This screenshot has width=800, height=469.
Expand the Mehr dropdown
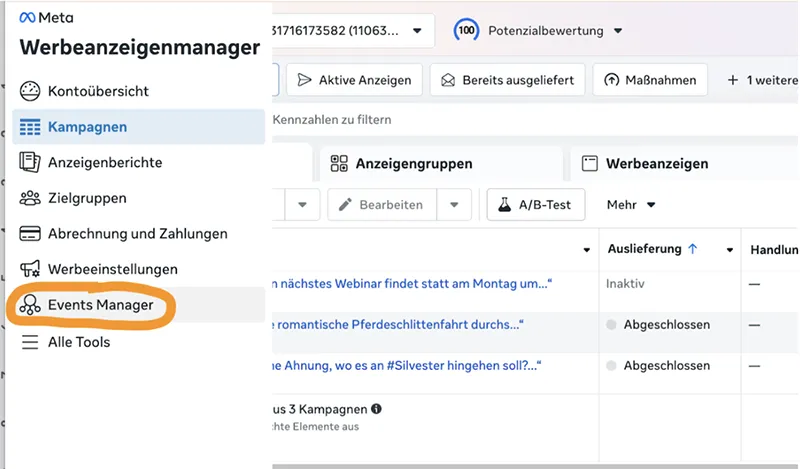[x=631, y=205]
